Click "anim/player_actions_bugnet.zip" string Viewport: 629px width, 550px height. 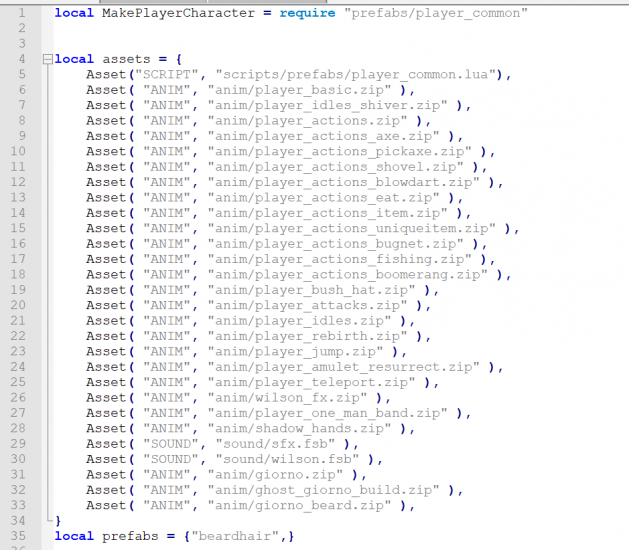[335, 244]
